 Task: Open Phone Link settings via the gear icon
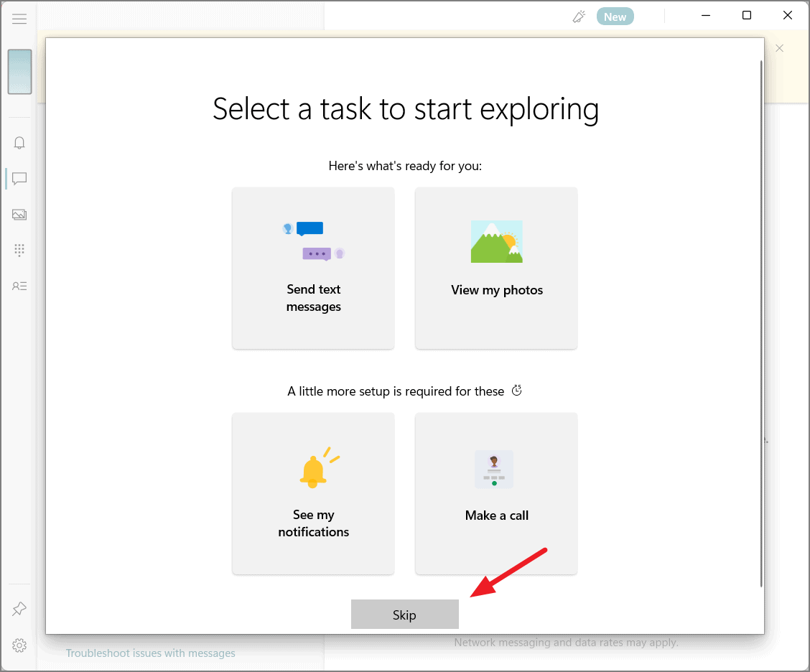[19, 645]
